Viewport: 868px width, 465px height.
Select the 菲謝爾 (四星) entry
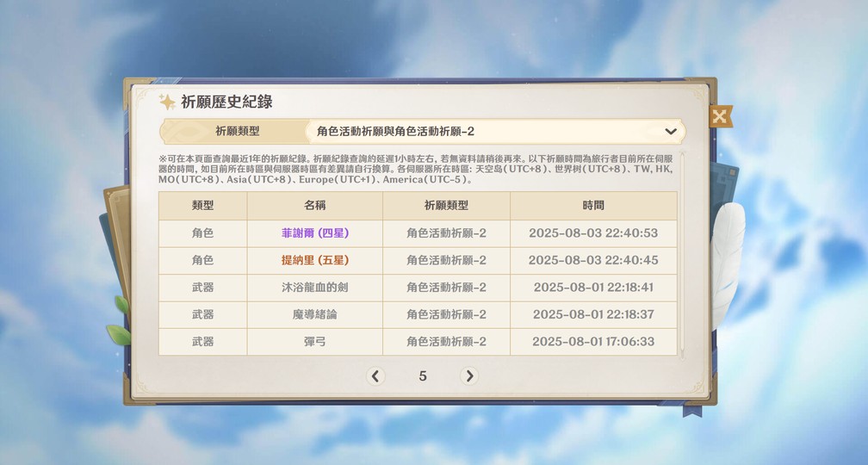[x=315, y=233]
